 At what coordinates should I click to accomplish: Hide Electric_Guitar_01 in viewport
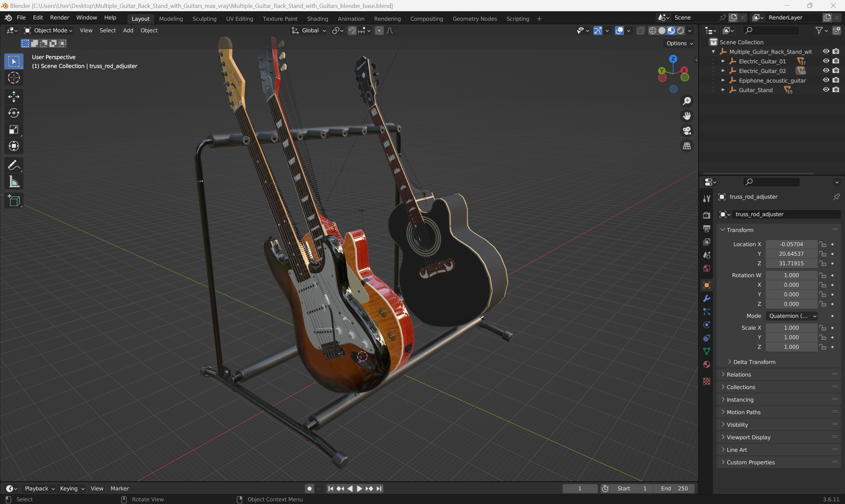coord(826,61)
